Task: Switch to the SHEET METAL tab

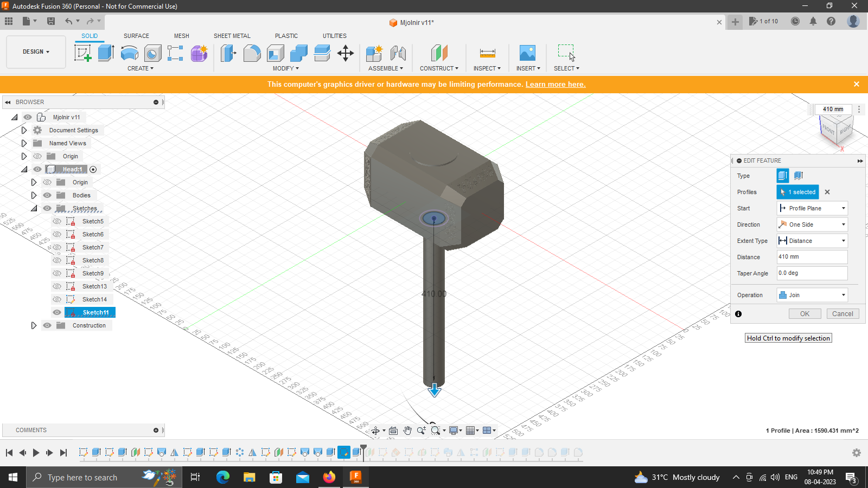Action: pyautogui.click(x=232, y=36)
